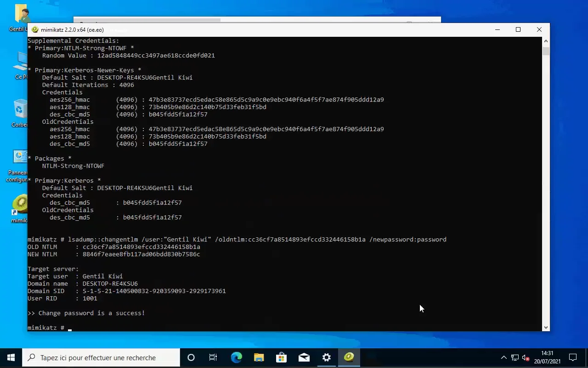The width and height of the screenshot is (588, 368).
Task: Open Cortana circle icon on taskbar
Action: pyautogui.click(x=191, y=357)
